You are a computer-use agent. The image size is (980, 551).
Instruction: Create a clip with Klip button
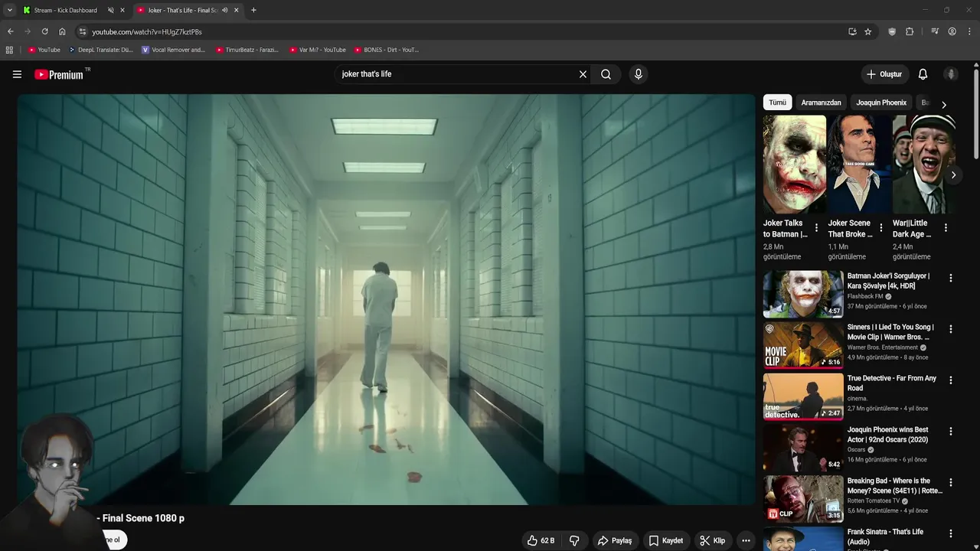coord(712,540)
